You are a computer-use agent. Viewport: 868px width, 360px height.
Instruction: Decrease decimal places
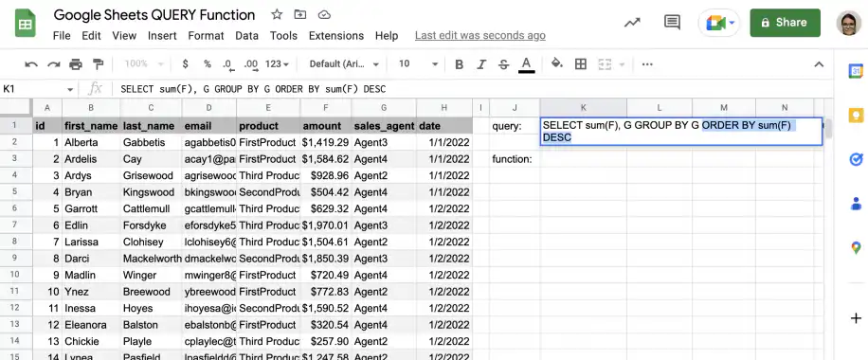click(227, 64)
